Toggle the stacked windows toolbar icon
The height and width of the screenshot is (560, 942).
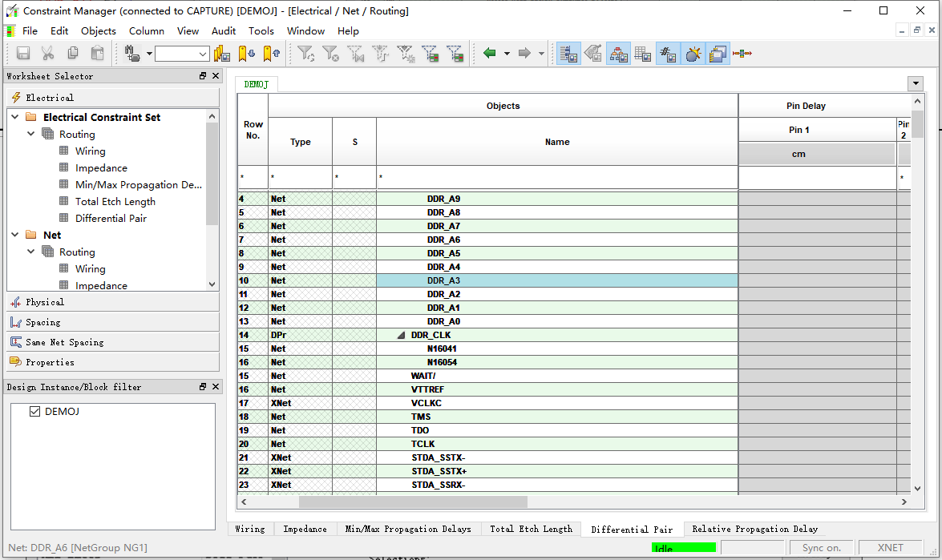[718, 54]
